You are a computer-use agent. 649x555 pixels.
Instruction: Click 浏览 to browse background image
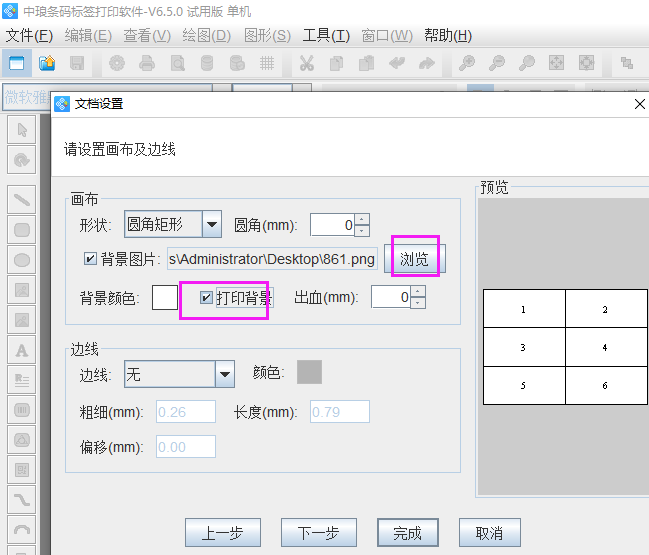click(415, 259)
